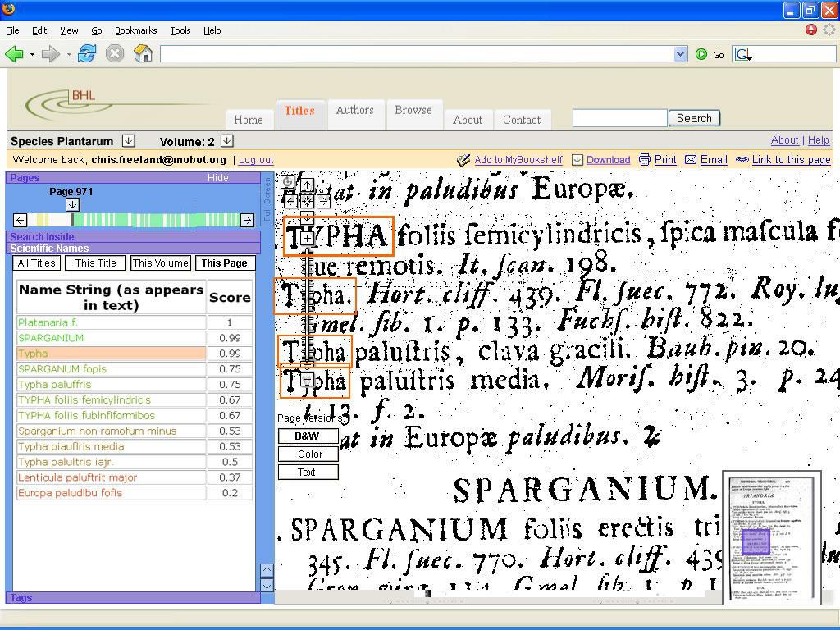This screenshot has height=630, width=840.
Task: Open the Page 971 dropdown arrow
Action: point(72,204)
